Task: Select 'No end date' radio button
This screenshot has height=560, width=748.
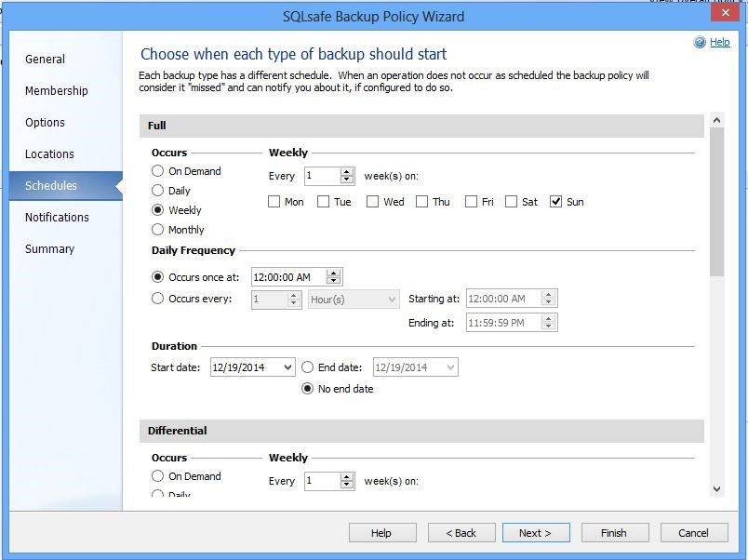Action: coord(308,389)
